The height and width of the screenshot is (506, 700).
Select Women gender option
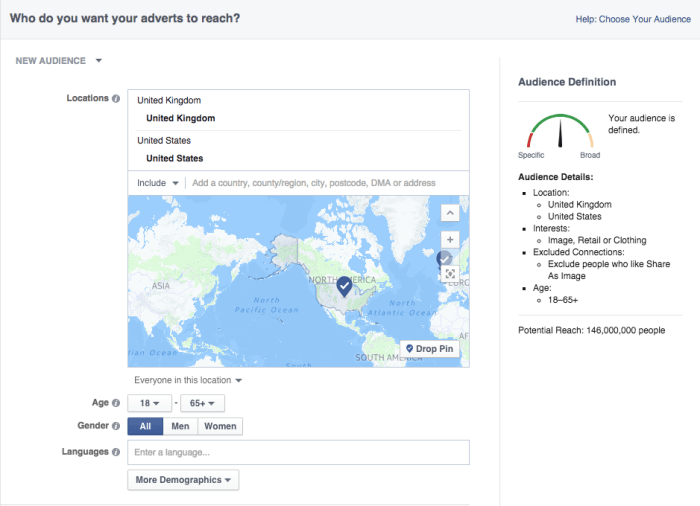(x=220, y=426)
